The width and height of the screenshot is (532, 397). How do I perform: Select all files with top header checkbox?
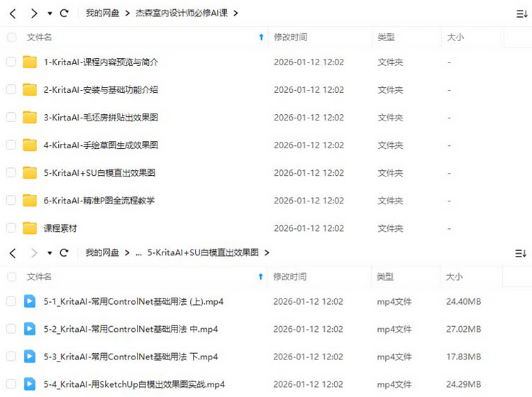click(11, 37)
